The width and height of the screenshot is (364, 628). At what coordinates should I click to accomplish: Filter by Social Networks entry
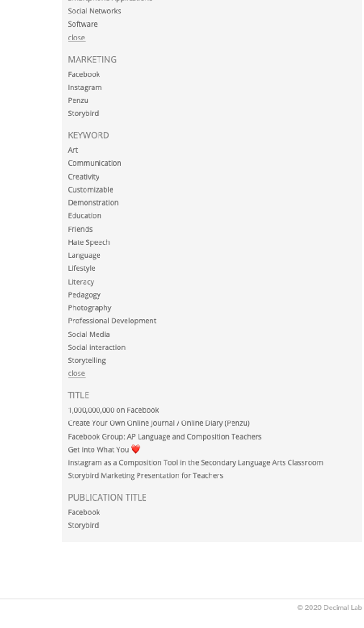coord(94,11)
